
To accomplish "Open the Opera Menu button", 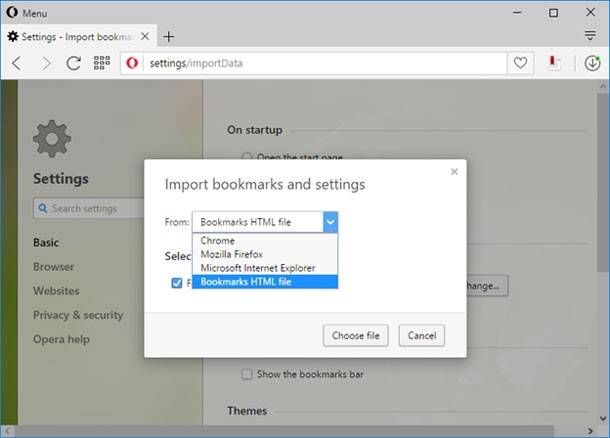I will click(x=27, y=13).
